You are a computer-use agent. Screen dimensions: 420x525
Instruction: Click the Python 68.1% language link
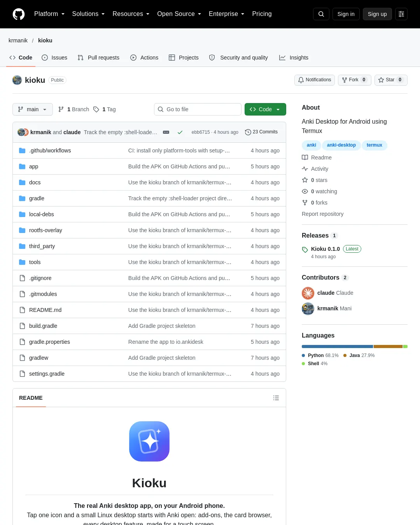point(320,355)
